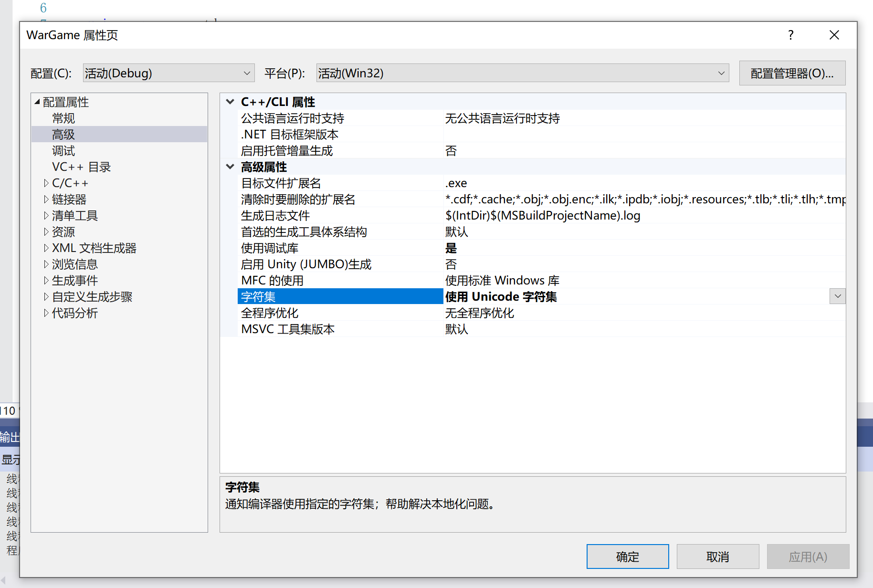Viewport: 873px width, 588px height.
Task: Select 调试 in the configuration tree
Action: coord(63,150)
